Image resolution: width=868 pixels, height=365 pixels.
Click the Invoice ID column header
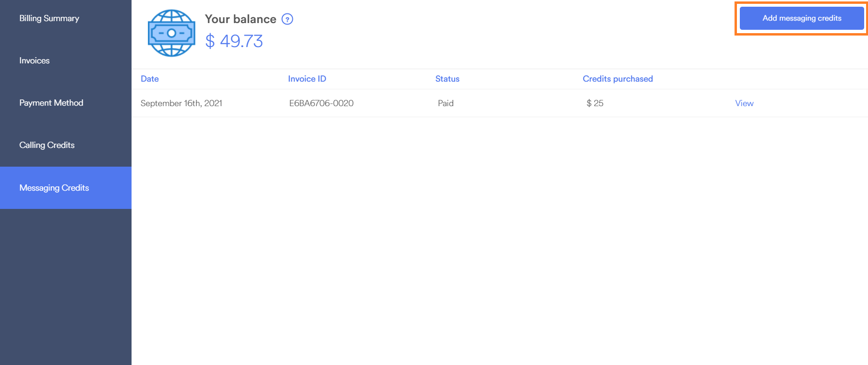[x=307, y=79]
